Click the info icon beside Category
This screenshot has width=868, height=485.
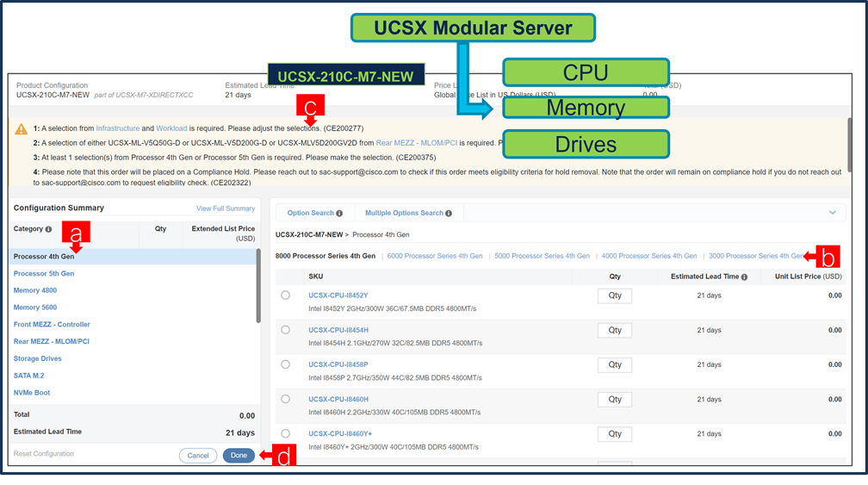click(x=49, y=229)
